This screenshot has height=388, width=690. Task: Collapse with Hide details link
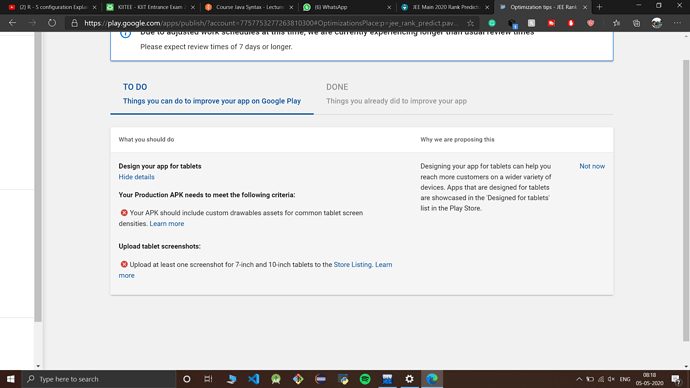coord(136,177)
